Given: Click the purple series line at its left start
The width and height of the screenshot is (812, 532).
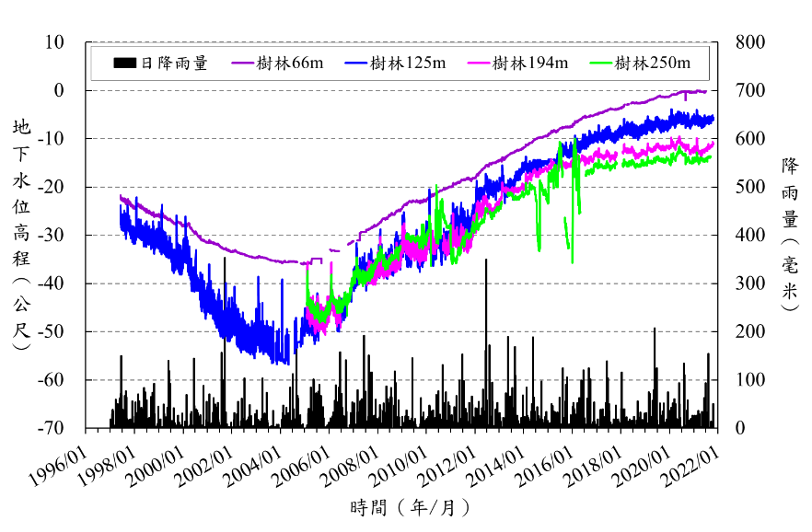Looking at the screenshot, I should [x=122, y=196].
